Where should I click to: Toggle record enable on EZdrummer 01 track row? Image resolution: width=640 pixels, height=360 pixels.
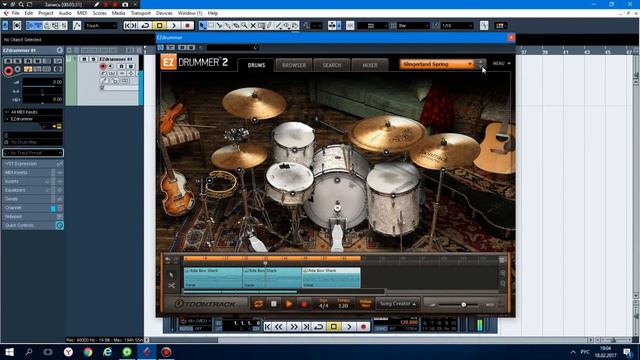(103, 66)
